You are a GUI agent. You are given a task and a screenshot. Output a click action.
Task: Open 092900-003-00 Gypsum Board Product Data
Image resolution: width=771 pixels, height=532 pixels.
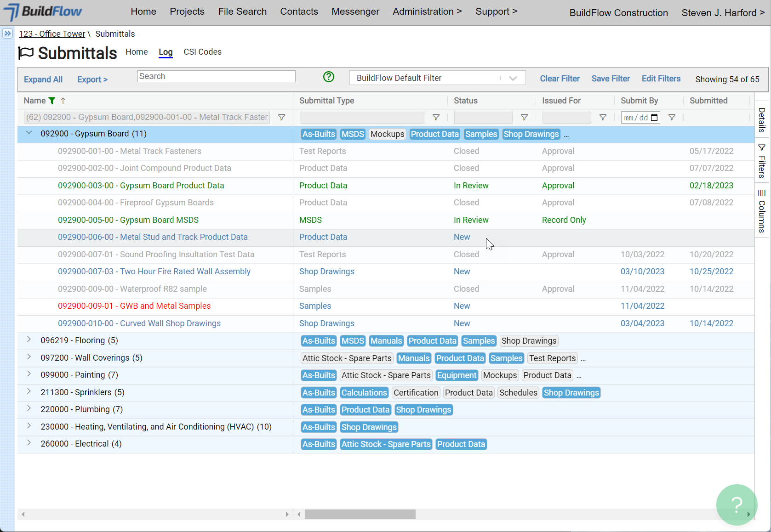click(x=141, y=186)
